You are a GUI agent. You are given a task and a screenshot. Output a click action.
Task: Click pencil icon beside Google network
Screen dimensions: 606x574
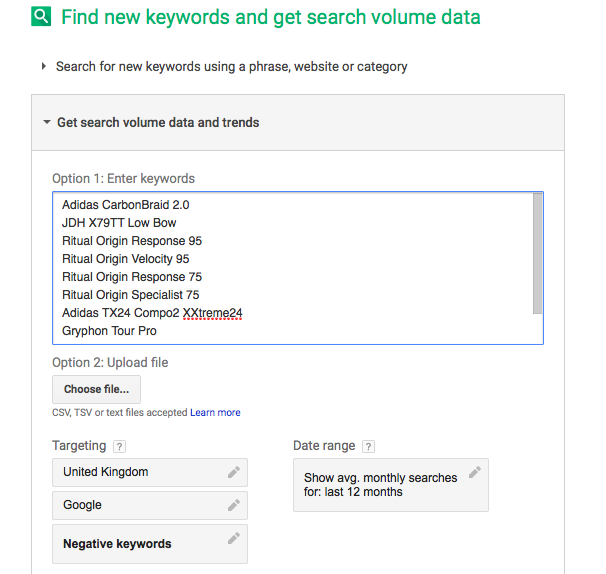(233, 505)
